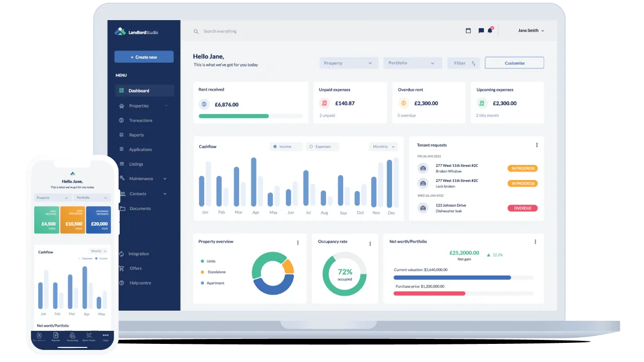The image size is (644, 362).
Task: Toggle the Filter sort control
Action: (x=463, y=63)
